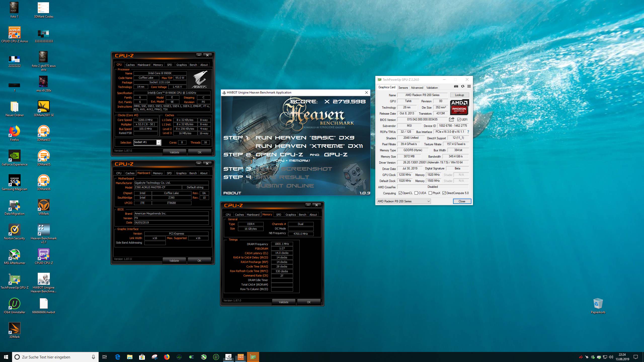Click the Z390 AORUS MASTER-CF model field
Viewport: 644px width, 362px height.
click(157, 187)
